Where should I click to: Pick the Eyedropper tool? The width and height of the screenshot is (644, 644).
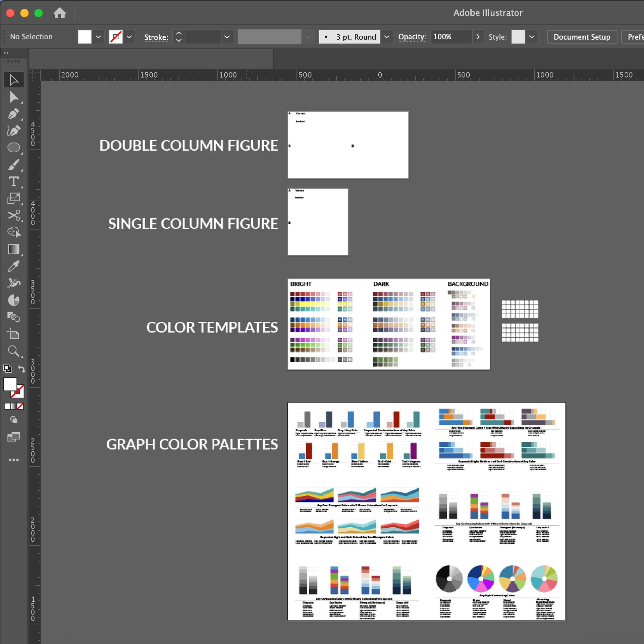14,266
